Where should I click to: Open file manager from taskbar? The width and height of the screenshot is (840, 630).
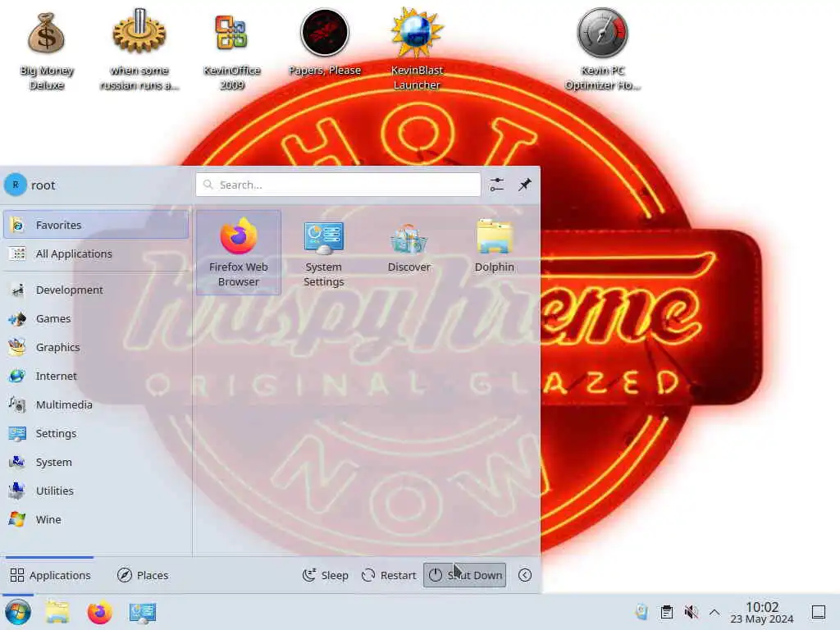click(x=57, y=612)
